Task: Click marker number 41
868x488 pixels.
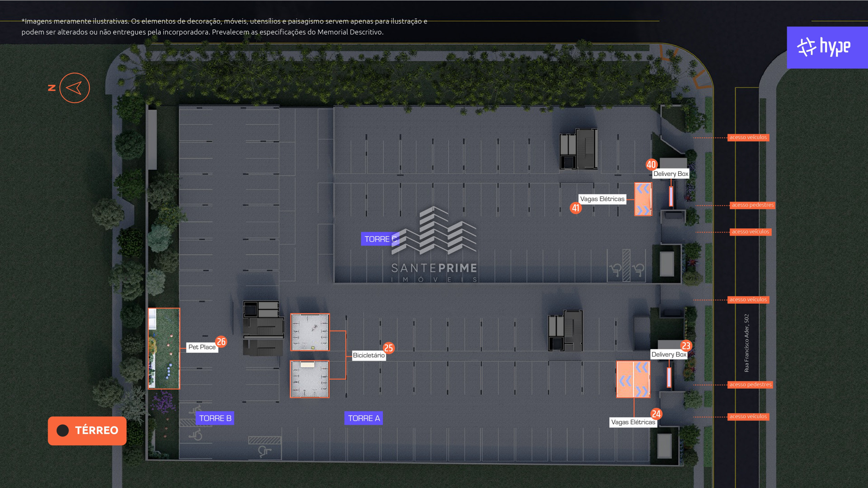Action: point(576,208)
